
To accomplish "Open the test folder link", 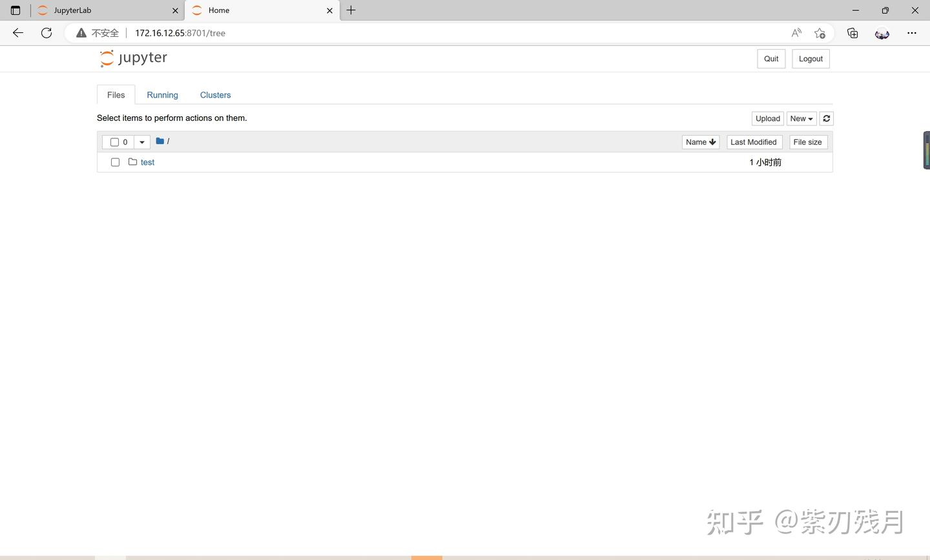I will 147,162.
